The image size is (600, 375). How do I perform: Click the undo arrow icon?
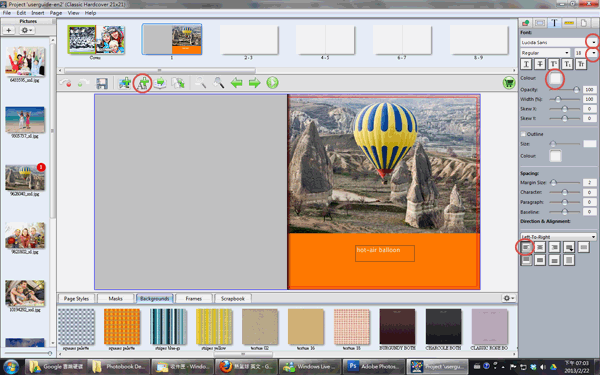pyautogui.click(x=65, y=83)
